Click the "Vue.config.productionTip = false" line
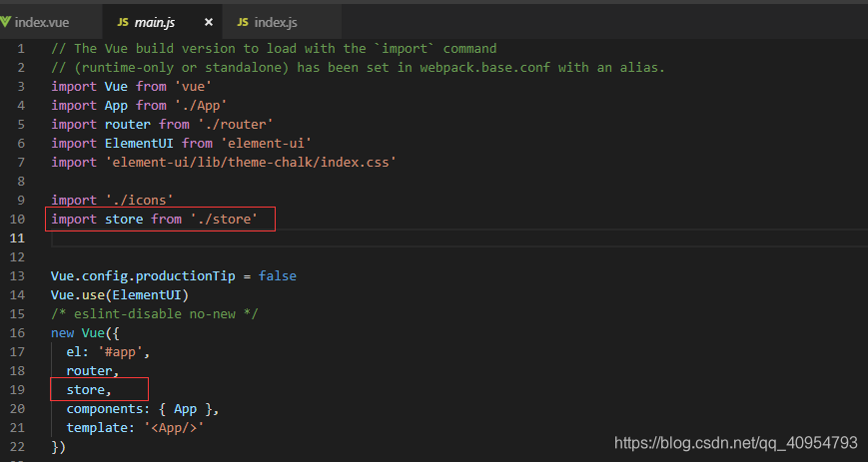This screenshot has width=868, height=462. (x=173, y=275)
